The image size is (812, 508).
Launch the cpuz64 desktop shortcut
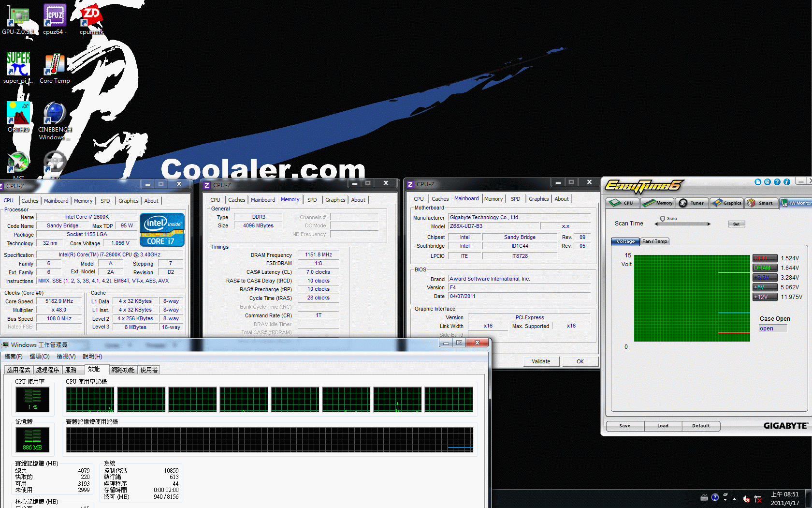point(55,18)
